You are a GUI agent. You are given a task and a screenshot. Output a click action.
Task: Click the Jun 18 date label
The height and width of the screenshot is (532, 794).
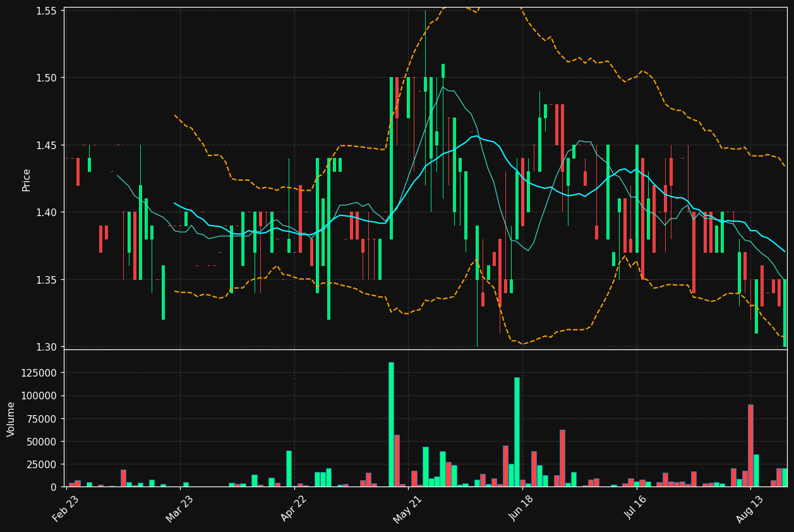[x=522, y=509]
